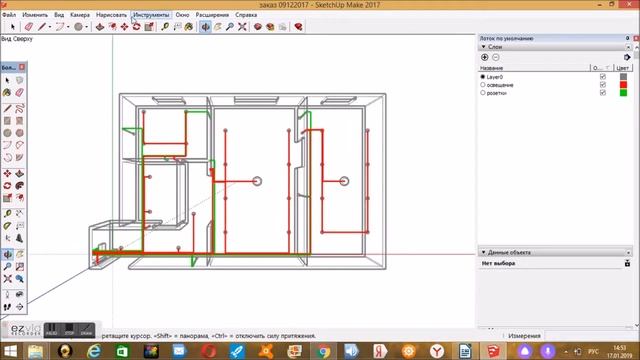640x360 pixels.
Task: Set освещение as the active layer
Action: pyautogui.click(x=483, y=85)
